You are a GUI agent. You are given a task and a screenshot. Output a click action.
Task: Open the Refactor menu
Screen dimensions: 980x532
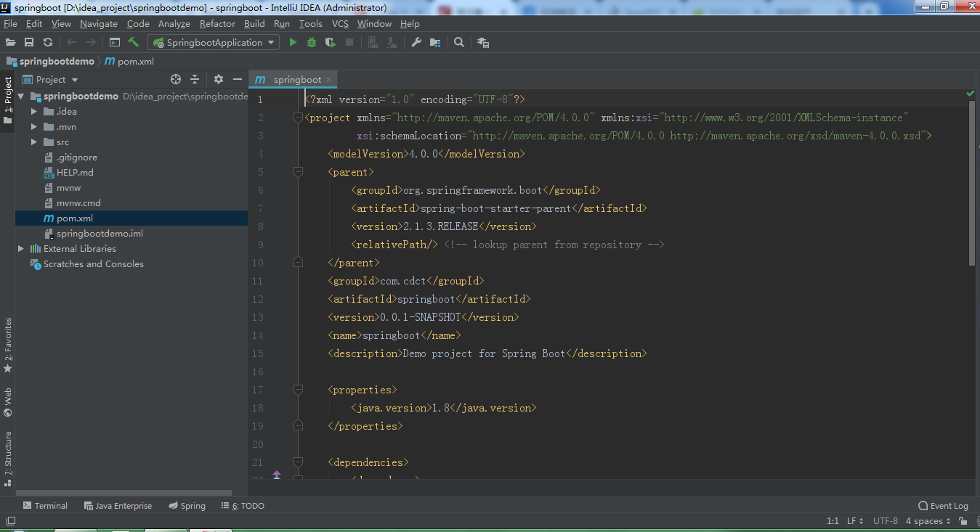click(217, 24)
